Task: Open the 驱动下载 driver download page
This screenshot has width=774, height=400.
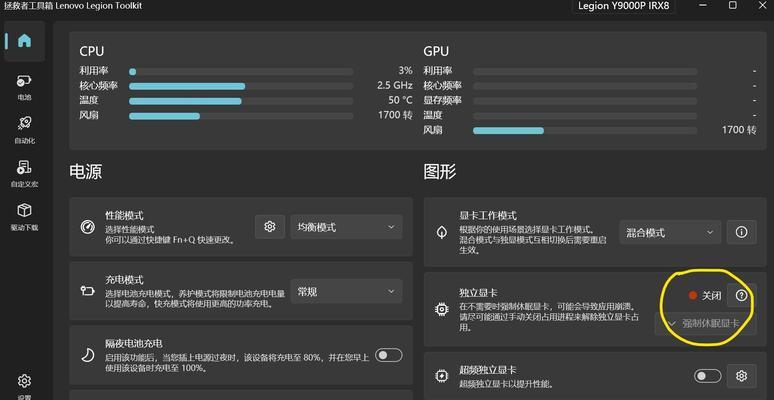Action: coord(24,217)
